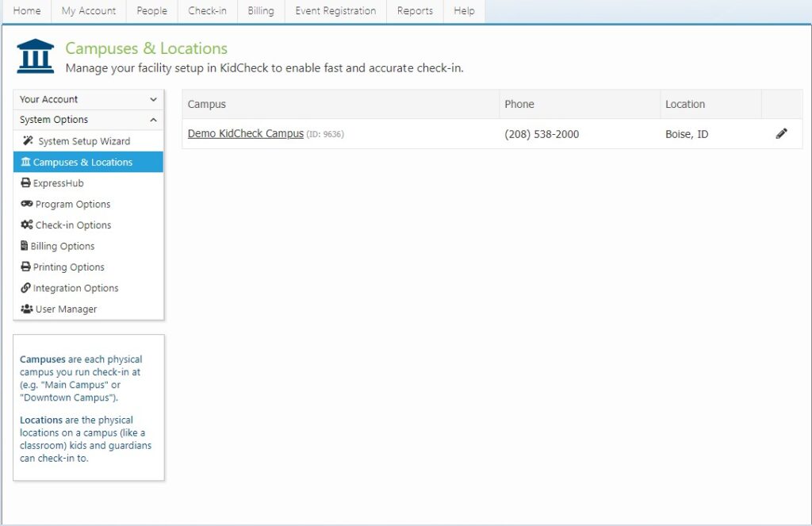Click the System Setup Wizard wand icon
This screenshot has width=812, height=526.
[x=28, y=141]
